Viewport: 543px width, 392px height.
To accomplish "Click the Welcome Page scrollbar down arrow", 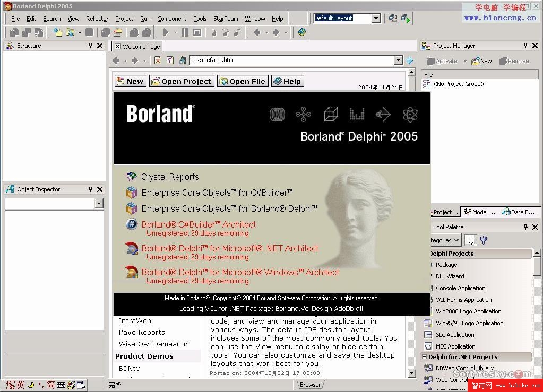I will click(x=412, y=373).
